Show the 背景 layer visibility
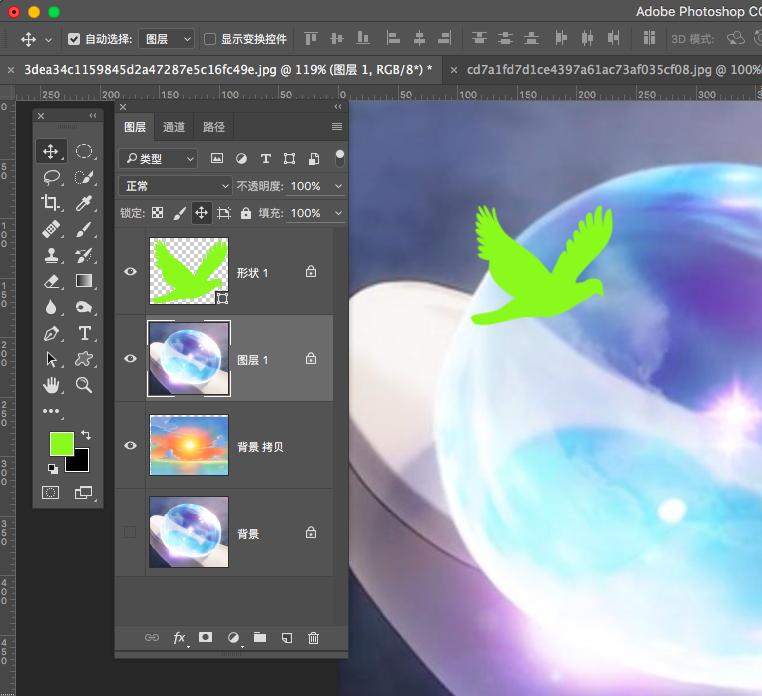The height and width of the screenshot is (696, 762). pyautogui.click(x=130, y=533)
